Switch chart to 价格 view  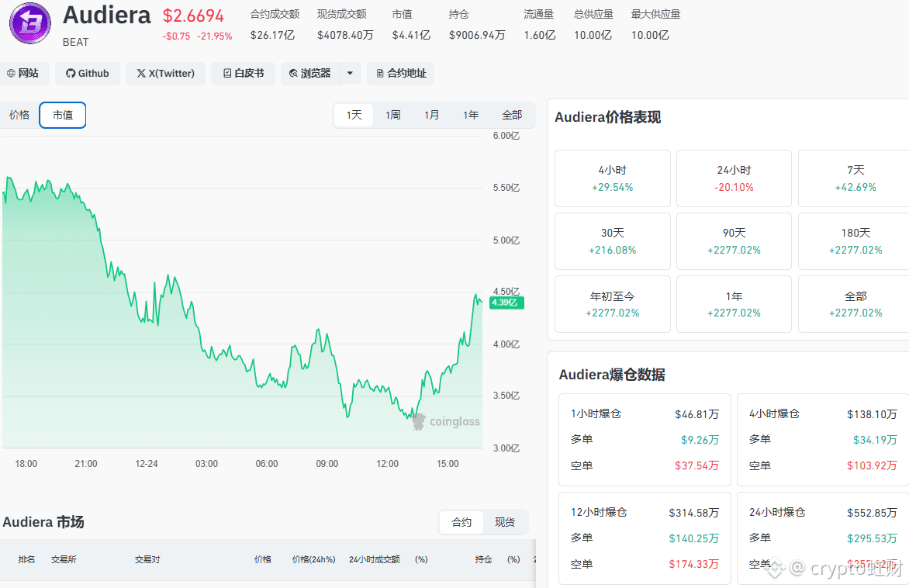pyautogui.click(x=19, y=115)
